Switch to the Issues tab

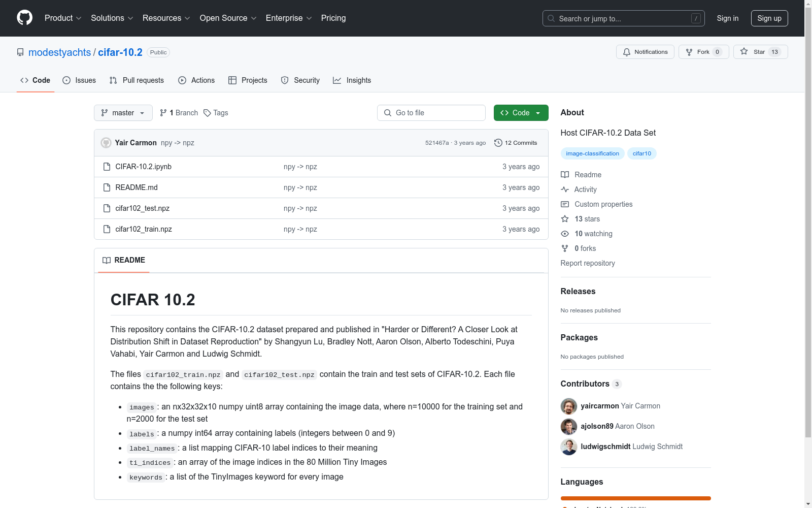[x=79, y=80]
